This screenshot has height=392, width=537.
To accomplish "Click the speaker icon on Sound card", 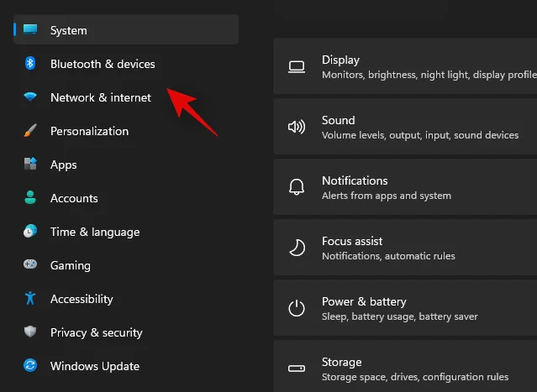I will coord(296,127).
